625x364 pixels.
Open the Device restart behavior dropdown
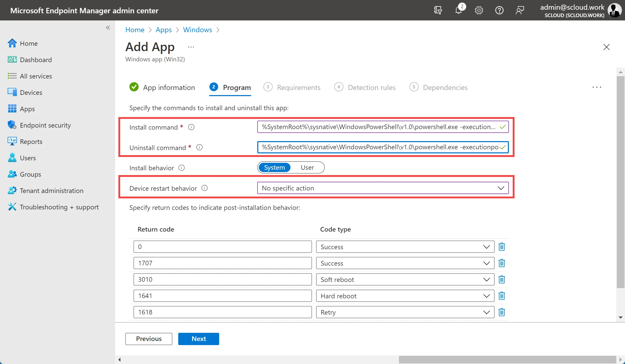[383, 188]
